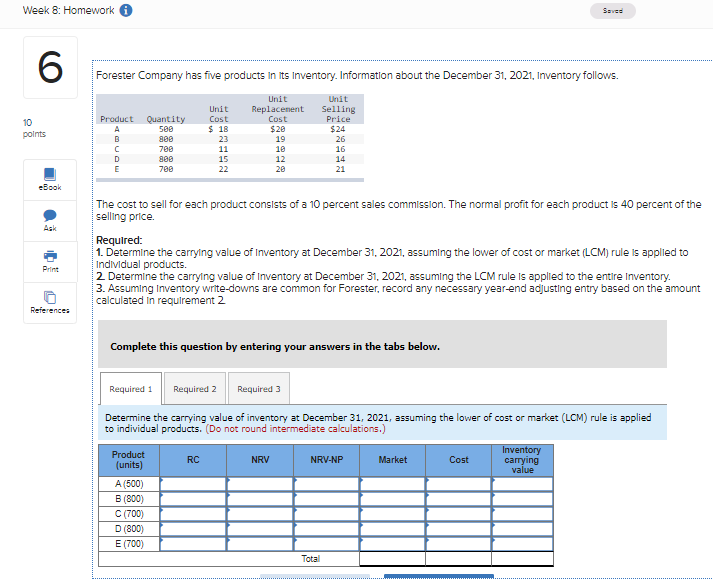Screen dimensions: 713x579
Task: Click the Market field for product D (800)
Action: [x=393, y=529]
